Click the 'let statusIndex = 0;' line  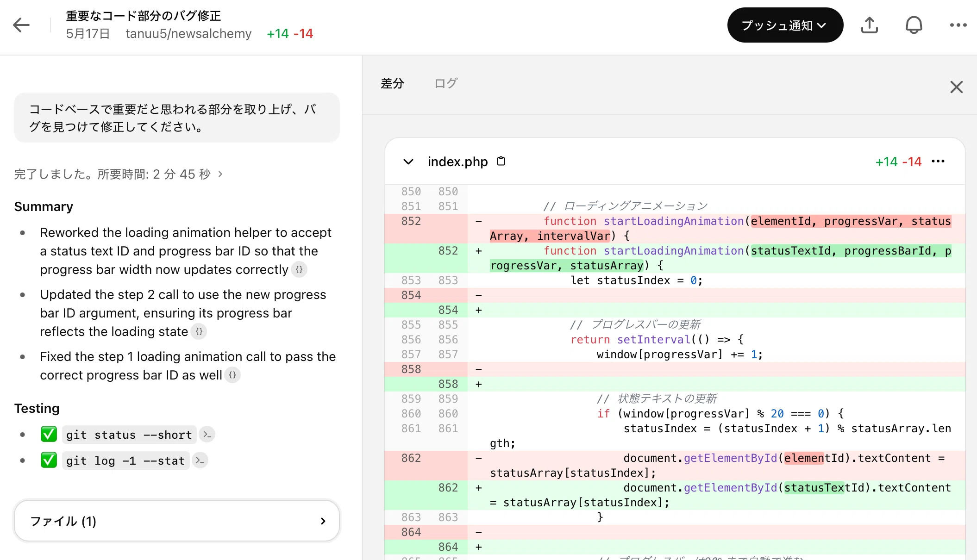pyautogui.click(x=636, y=280)
